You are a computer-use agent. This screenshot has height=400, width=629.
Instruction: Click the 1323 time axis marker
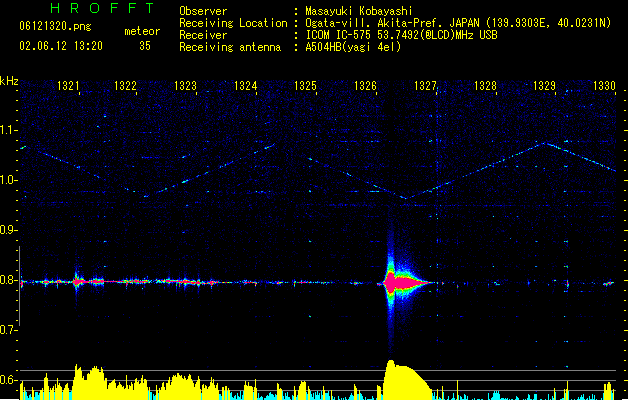[x=185, y=85]
